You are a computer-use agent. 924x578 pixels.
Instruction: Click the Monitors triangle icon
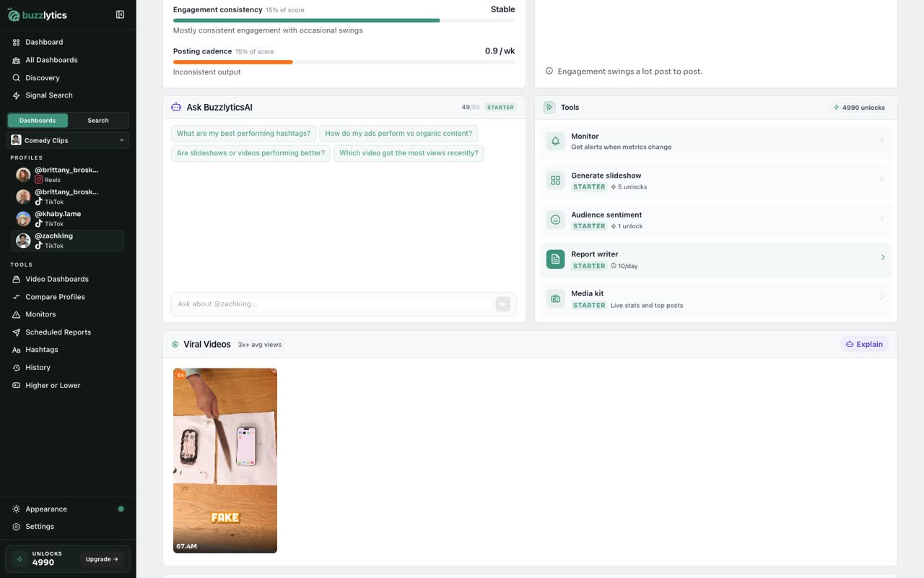17,314
